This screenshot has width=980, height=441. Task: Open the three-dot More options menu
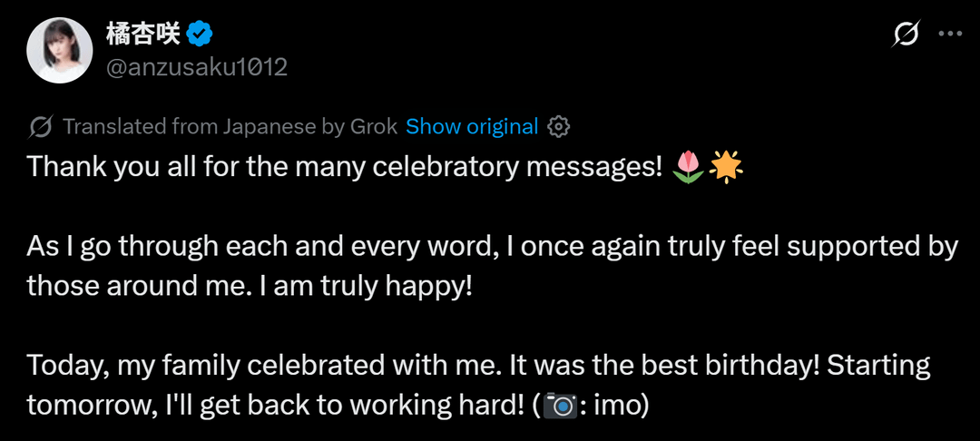949,34
